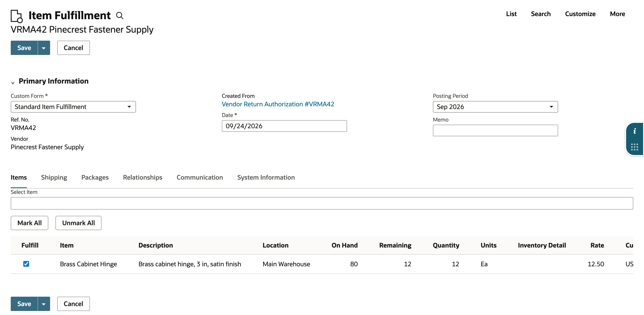Click the Description column header

[x=155, y=245]
